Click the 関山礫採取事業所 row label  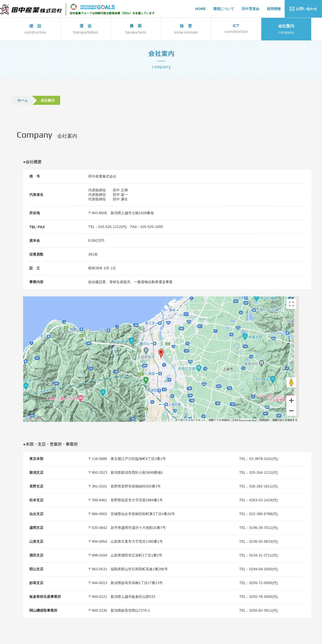point(43,610)
